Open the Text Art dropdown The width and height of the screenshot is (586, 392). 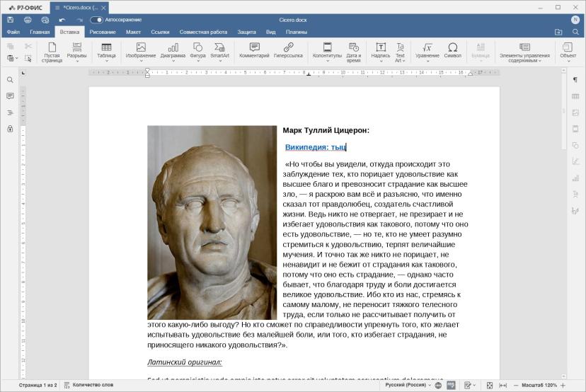coord(401,52)
